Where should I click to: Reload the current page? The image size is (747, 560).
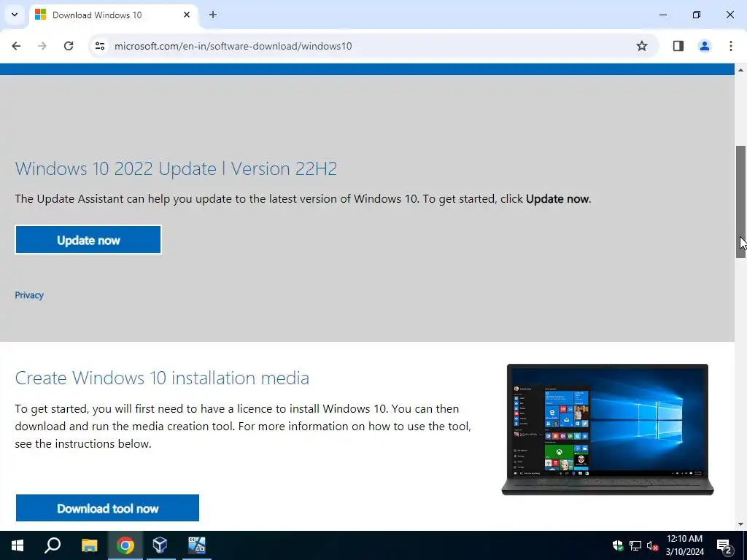[69, 46]
